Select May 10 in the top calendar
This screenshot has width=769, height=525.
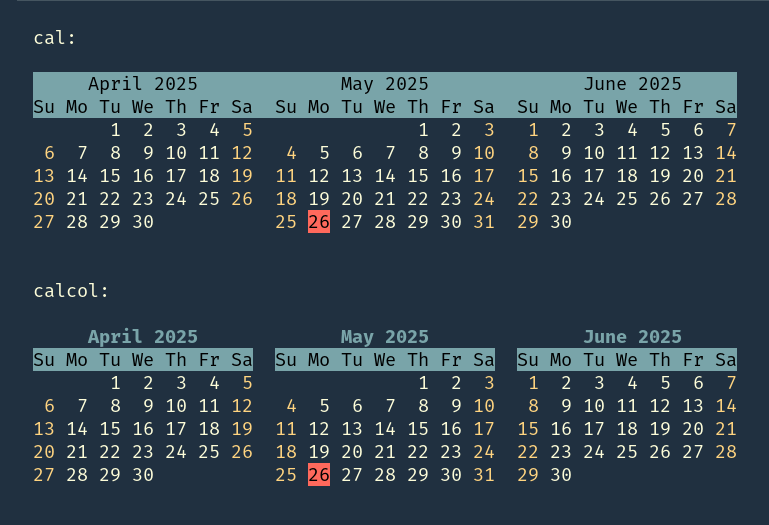pyautogui.click(x=484, y=153)
